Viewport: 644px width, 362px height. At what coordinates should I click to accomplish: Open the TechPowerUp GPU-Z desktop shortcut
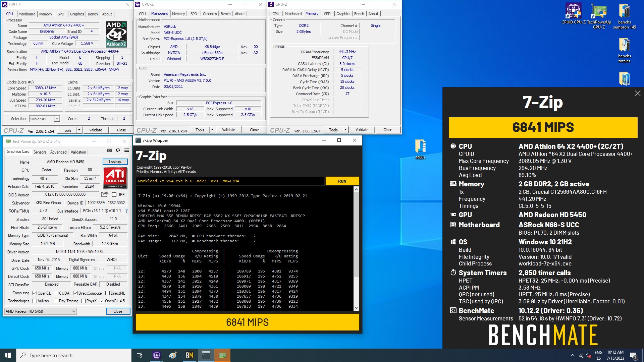click(599, 16)
